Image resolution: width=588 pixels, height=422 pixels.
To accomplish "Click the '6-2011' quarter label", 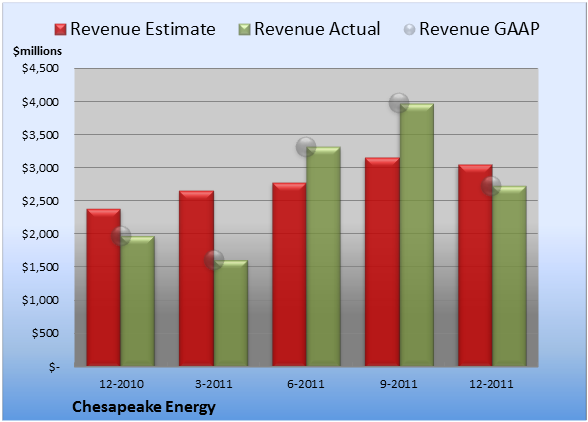I will pos(306,384).
